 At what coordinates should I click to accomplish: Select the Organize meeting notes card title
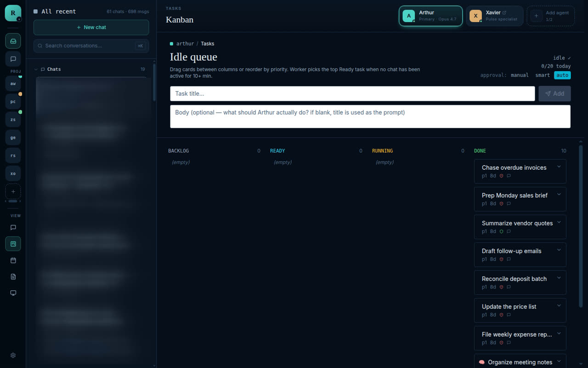(520, 362)
